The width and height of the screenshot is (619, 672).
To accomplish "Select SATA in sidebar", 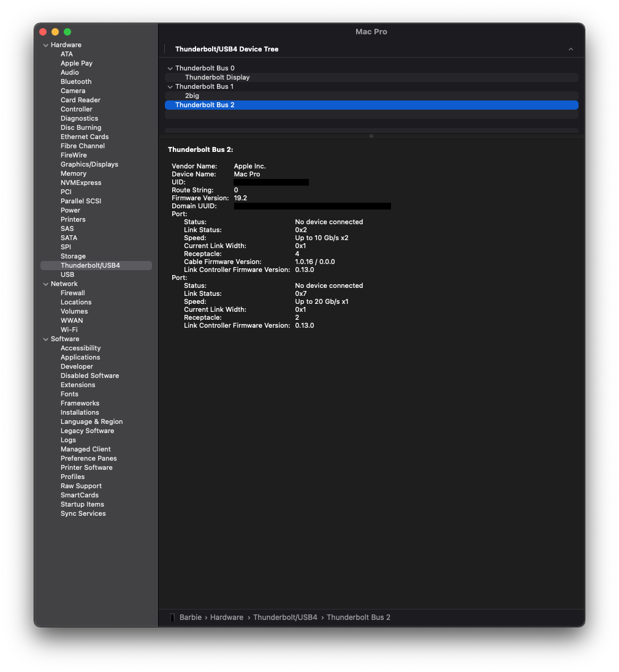I will pyautogui.click(x=69, y=238).
